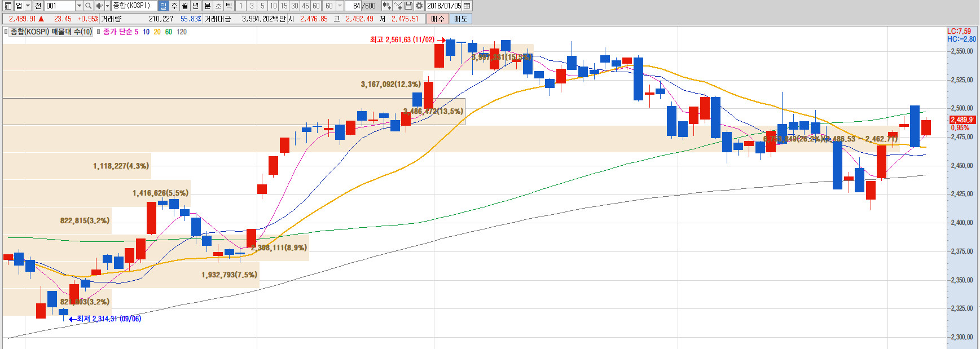This screenshot has height=349, width=980.
Task: Expand dropdown arrow next to speaker icon
Action: tap(107, 6)
